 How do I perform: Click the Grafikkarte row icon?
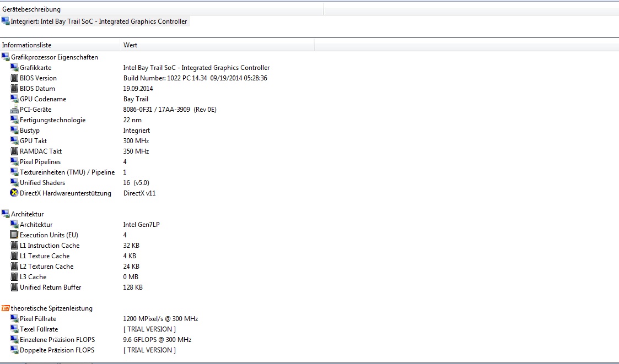tap(14, 67)
